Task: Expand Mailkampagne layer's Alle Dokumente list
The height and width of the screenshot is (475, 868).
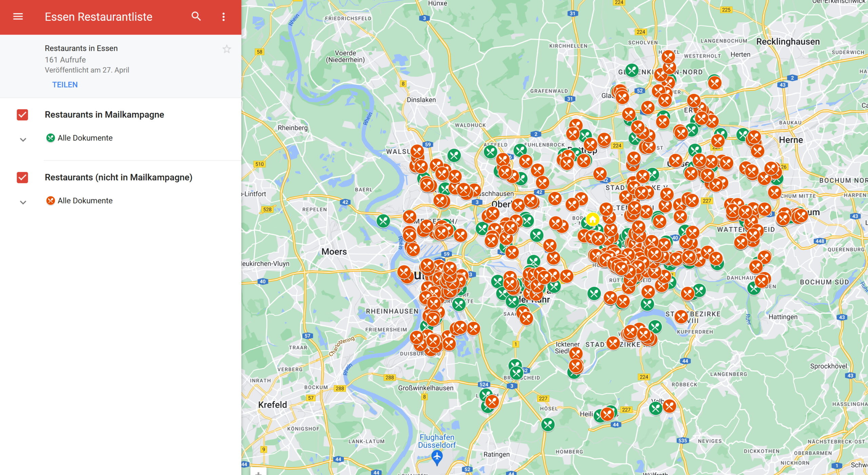Action: click(23, 140)
